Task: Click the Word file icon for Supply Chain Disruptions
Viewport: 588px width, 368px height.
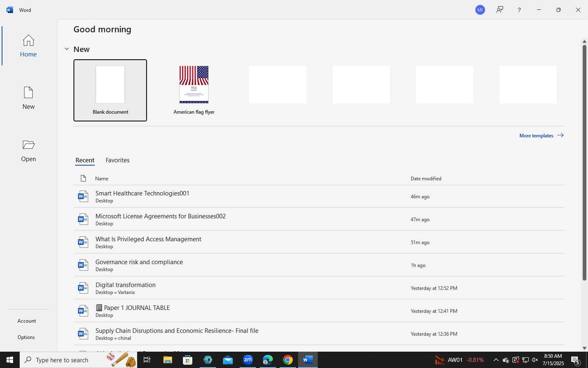Action: click(x=83, y=334)
